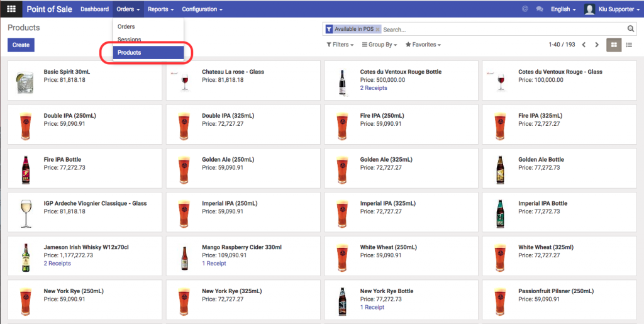This screenshot has width=644, height=324.
Task: Open the English language dropdown
Action: click(563, 9)
